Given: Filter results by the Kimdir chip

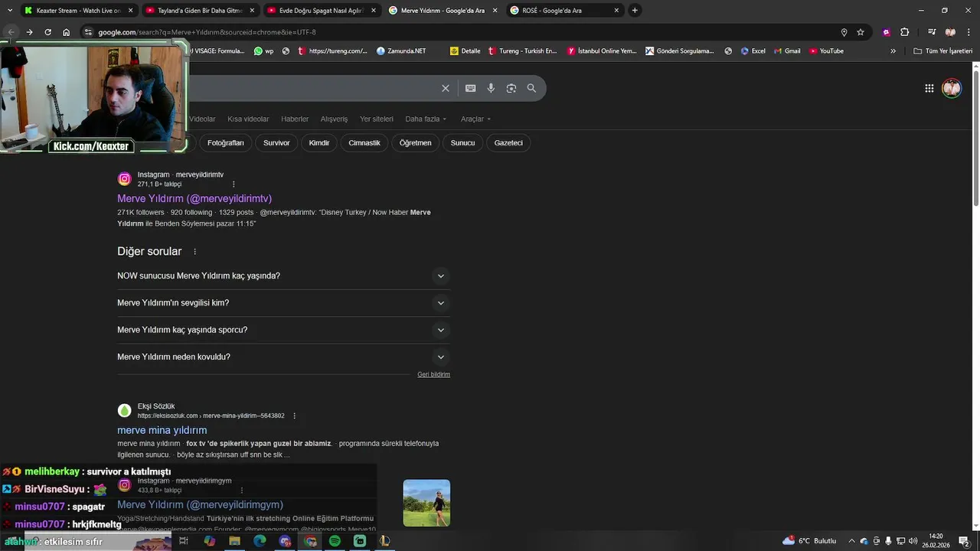Looking at the screenshot, I should 319,143.
